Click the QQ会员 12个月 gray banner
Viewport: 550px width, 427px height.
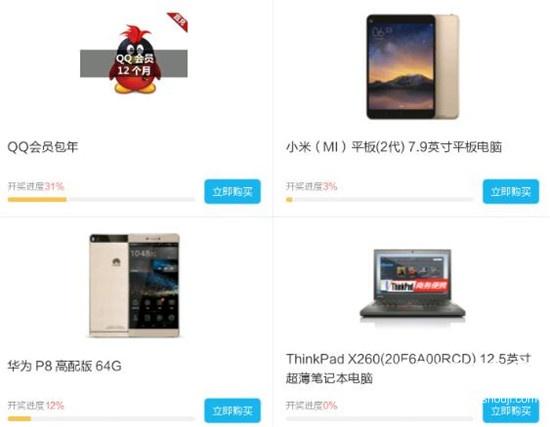(x=134, y=64)
